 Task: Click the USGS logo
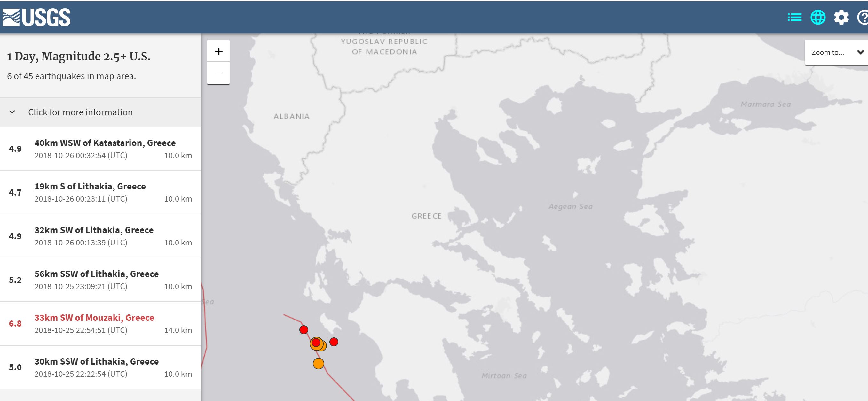pyautogui.click(x=36, y=18)
